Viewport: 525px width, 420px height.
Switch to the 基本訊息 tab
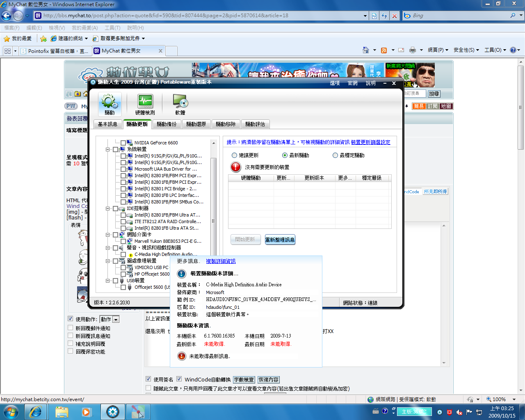pyautogui.click(x=107, y=124)
